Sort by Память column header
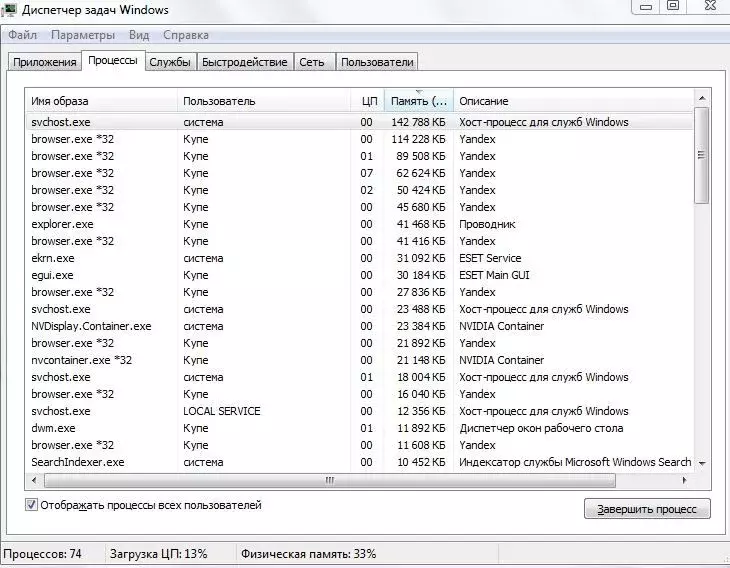This screenshot has height=568, width=730. (419, 101)
